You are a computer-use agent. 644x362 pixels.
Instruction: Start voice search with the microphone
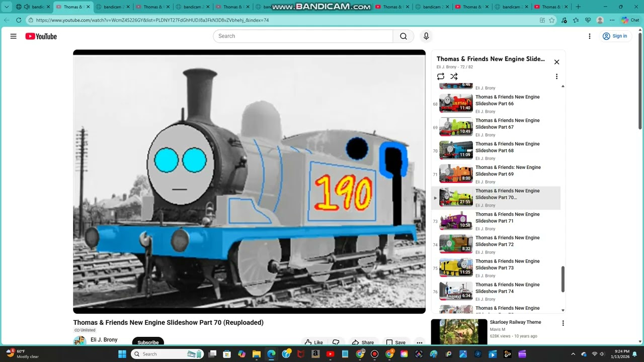point(426,36)
